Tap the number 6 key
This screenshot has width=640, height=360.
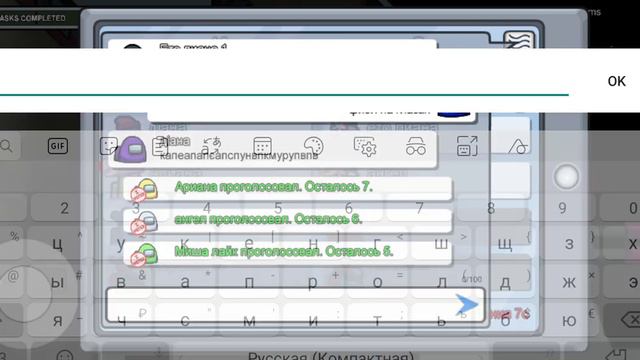[349, 208]
